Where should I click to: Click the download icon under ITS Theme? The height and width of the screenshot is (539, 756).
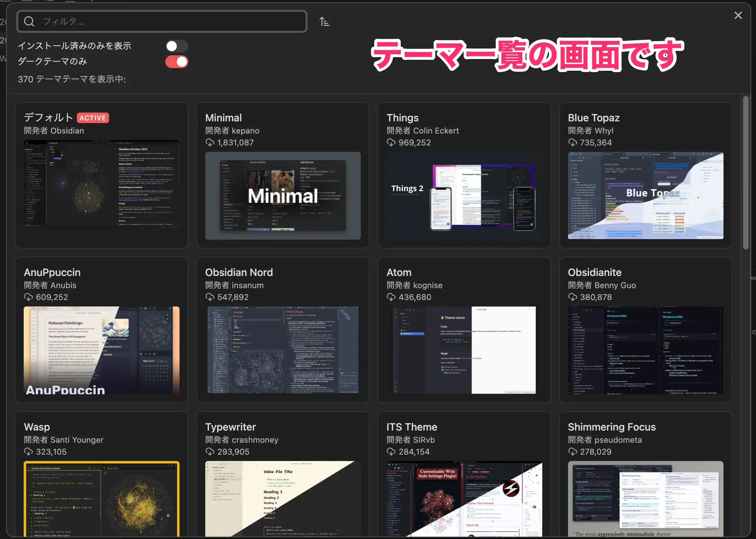point(391,452)
